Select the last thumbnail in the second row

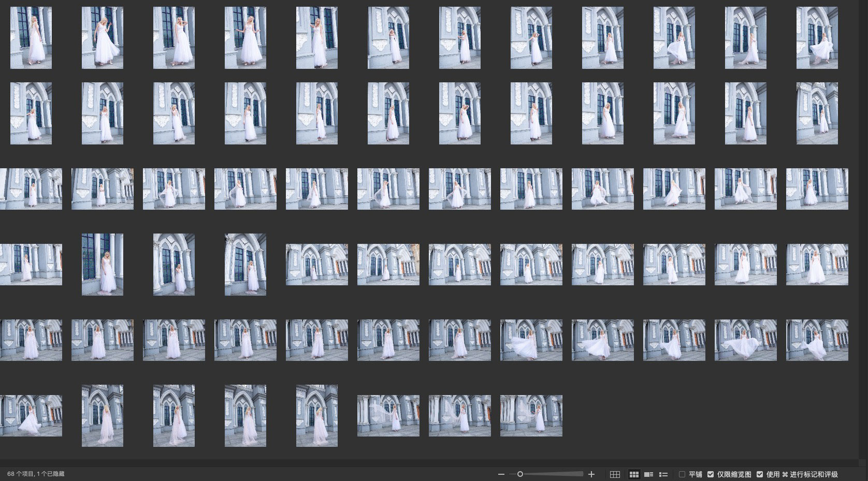(817, 113)
